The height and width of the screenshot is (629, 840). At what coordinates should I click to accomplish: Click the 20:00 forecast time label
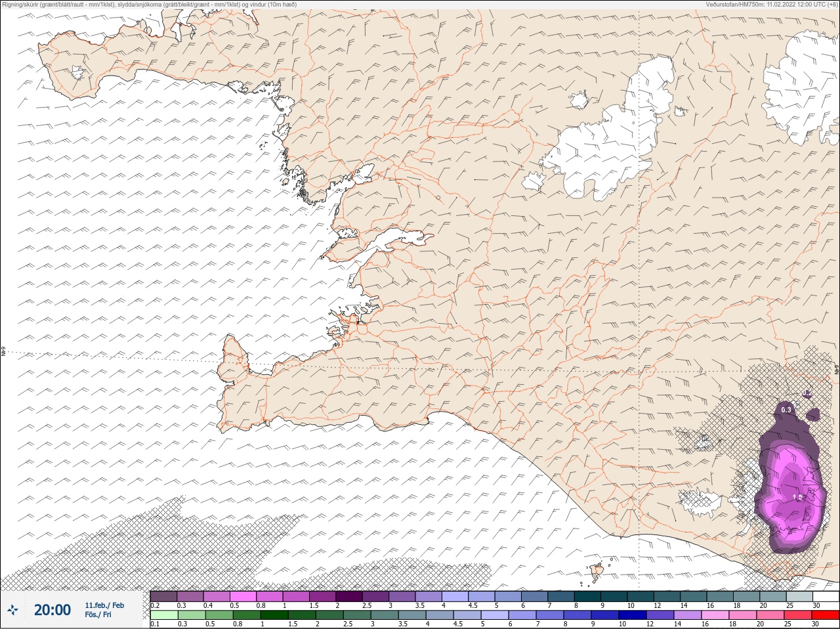point(52,611)
